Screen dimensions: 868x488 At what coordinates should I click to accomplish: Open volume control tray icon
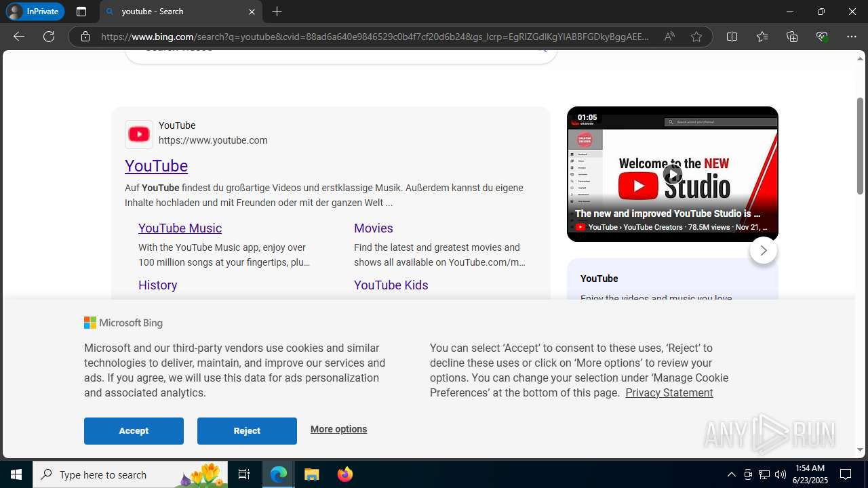780,474
